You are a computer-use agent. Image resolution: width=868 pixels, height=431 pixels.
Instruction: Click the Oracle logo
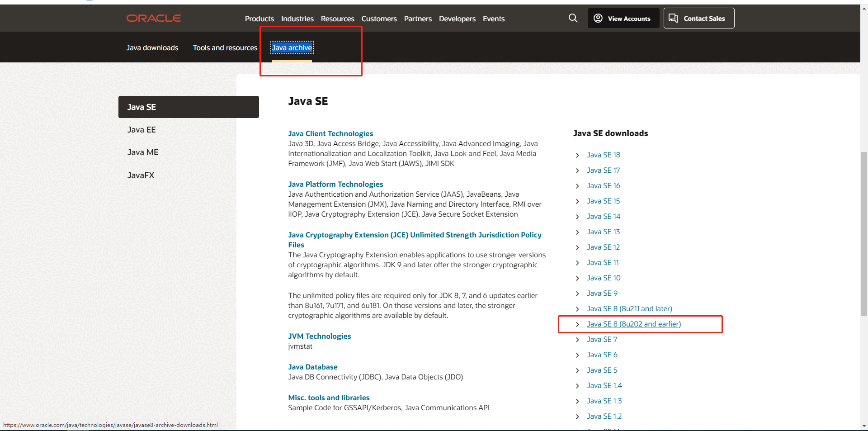click(154, 18)
